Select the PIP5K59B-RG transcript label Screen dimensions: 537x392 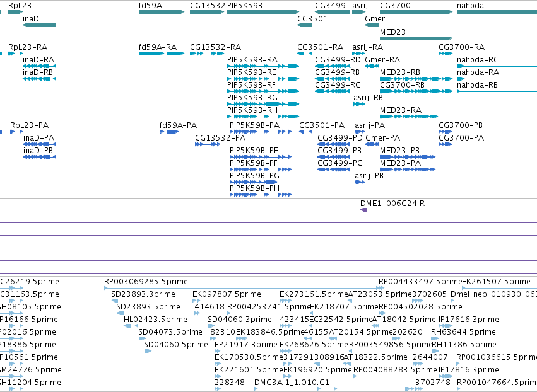coord(252,98)
